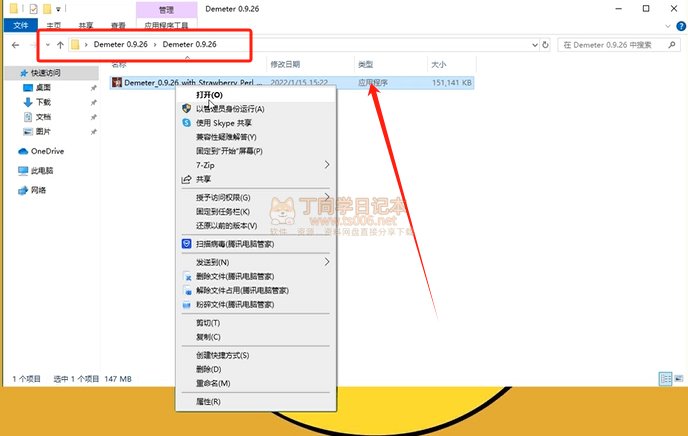688x436 pixels.
Task: Choose 共享 with the share icon
Action: click(256, 179)
